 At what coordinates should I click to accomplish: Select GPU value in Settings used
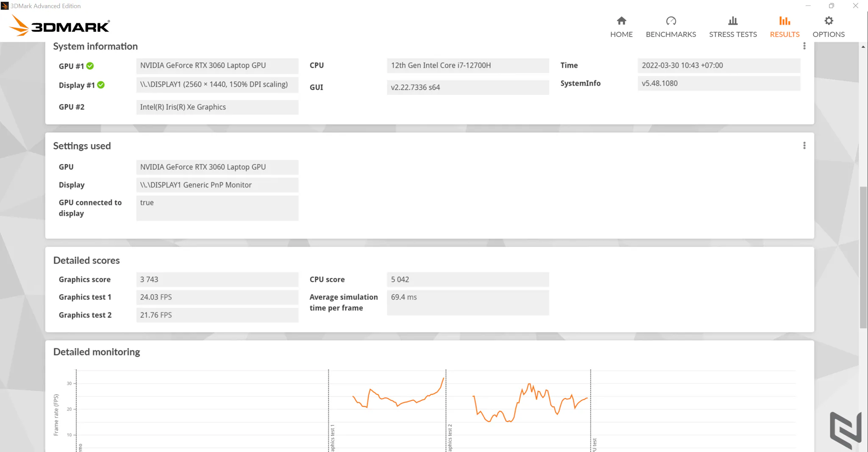click(x=217, y=167)
